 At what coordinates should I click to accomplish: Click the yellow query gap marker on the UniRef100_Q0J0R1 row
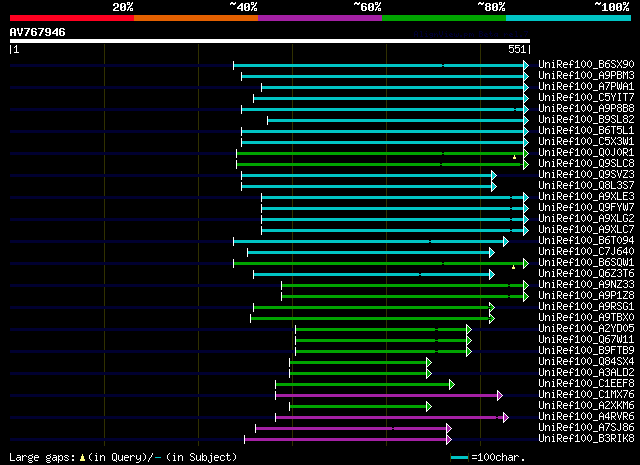tap(514, 157)
